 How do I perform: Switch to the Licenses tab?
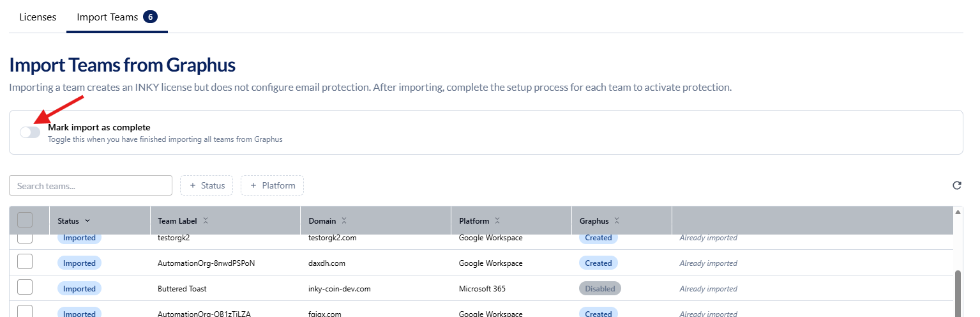coord(38,17)
